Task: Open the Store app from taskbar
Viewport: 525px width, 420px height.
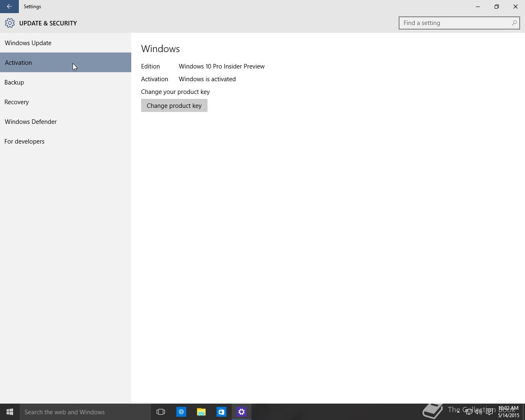Action: [221, 412]
